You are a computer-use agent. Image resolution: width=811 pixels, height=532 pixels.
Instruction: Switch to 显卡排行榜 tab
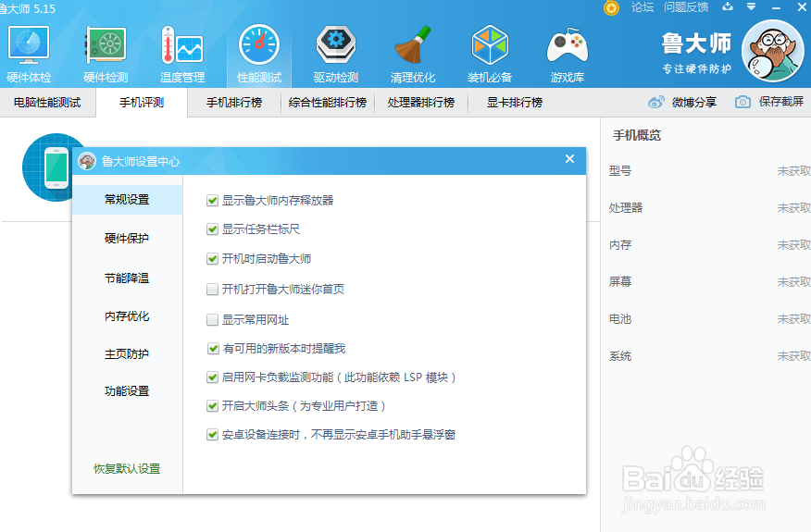pos(515,103)
